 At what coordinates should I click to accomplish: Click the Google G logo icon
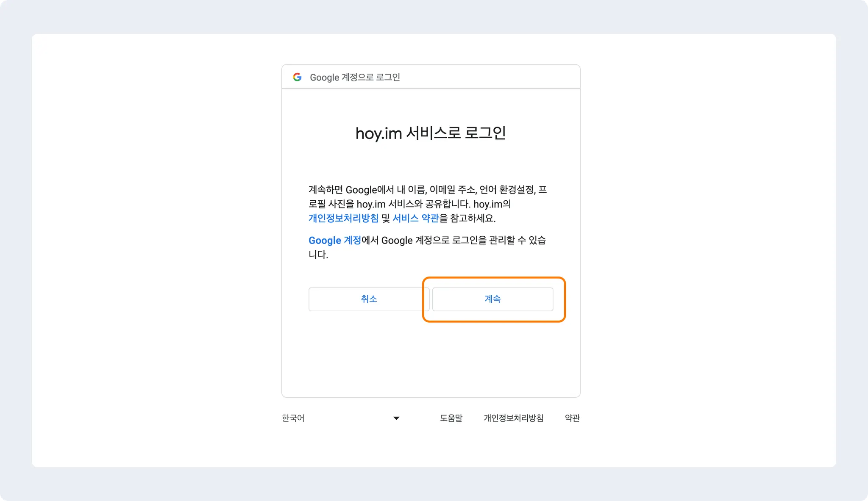(x=297, y=77)
